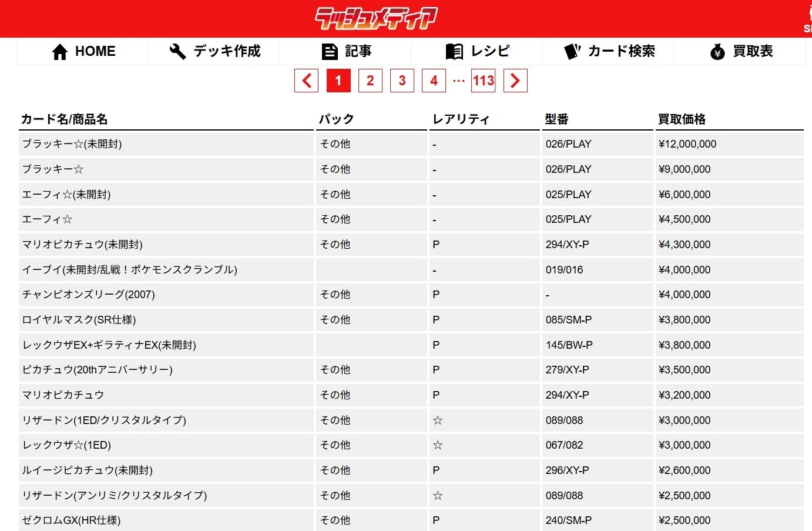812x531 pixels.
Task: Click the cards icon for カード検索
Action: 572,52
